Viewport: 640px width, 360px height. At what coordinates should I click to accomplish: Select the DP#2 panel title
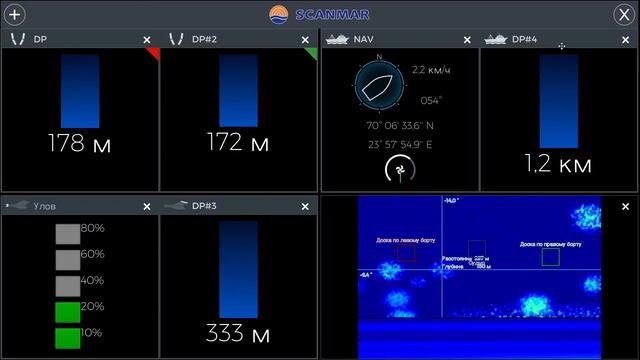[204, 39]
